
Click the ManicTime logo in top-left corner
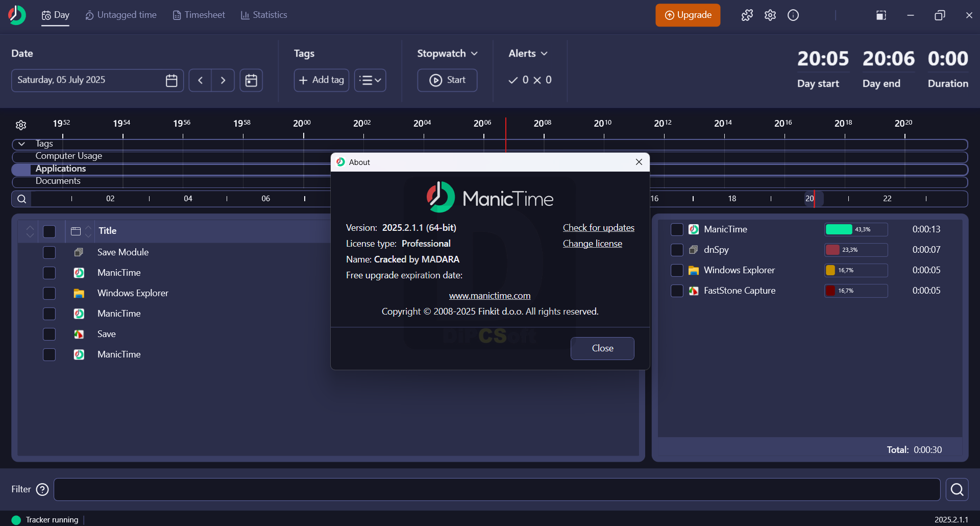click(17, 15)
